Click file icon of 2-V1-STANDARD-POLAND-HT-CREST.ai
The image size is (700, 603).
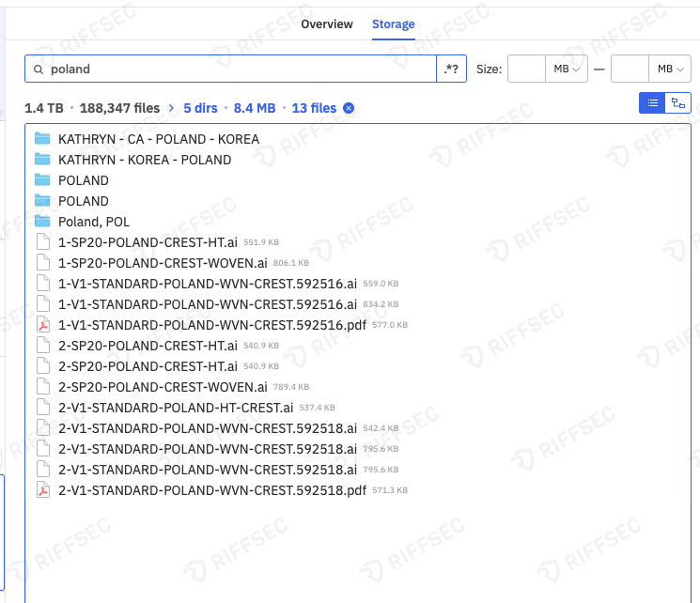pyautogui.click(x=43, y=407)
